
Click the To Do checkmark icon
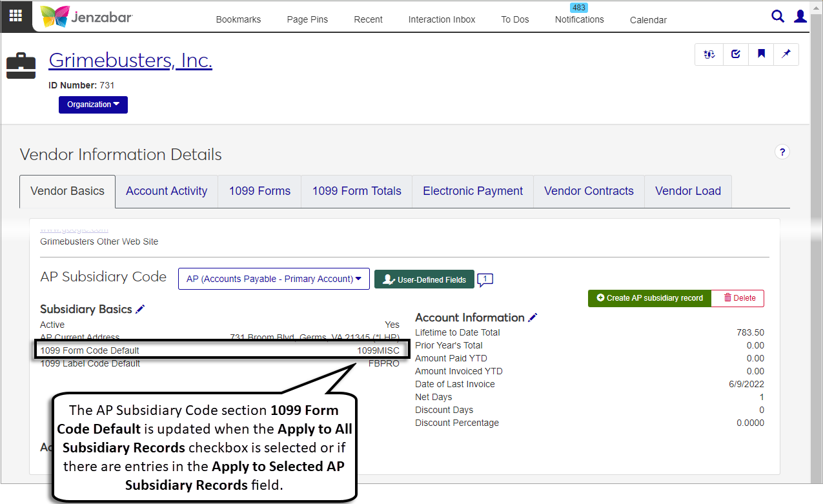click(736, 55)
